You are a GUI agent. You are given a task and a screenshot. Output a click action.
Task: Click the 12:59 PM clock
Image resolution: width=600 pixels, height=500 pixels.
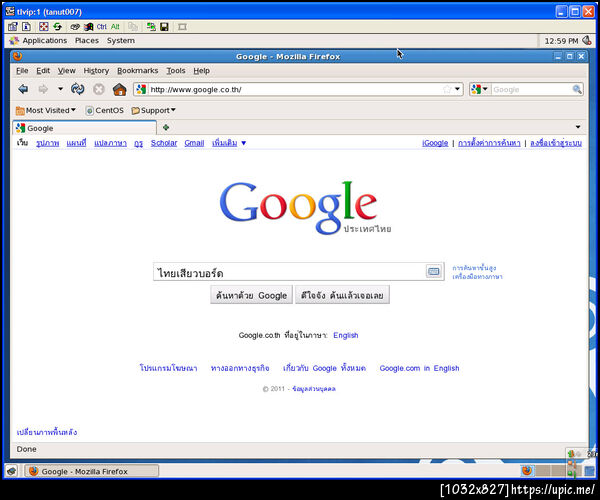click(x=561, y=41)
